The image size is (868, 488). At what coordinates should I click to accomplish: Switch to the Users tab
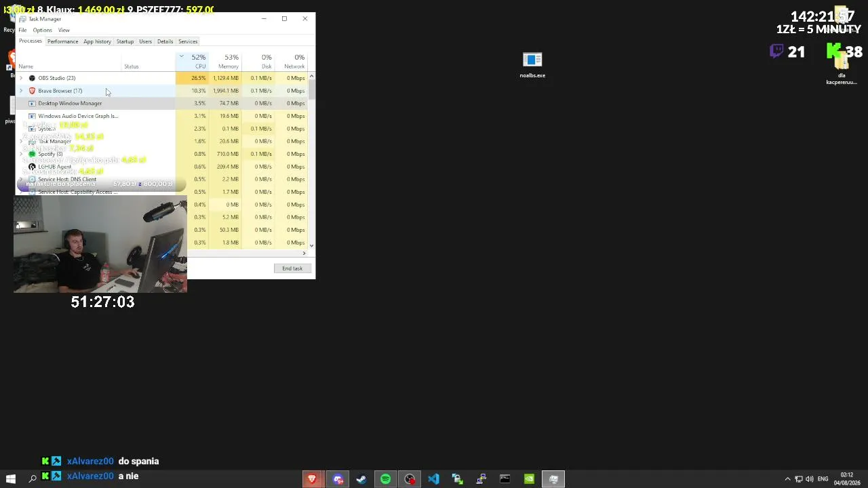(145, 41)
